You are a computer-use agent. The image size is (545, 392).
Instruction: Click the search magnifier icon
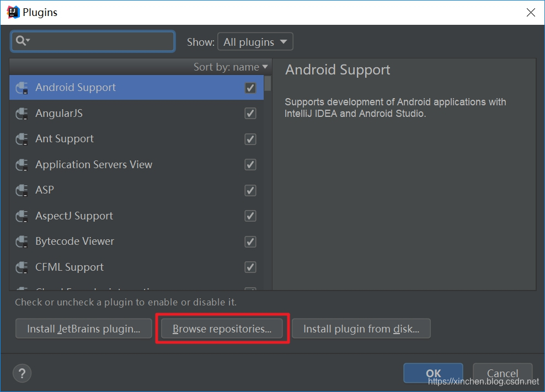(23, 41)
